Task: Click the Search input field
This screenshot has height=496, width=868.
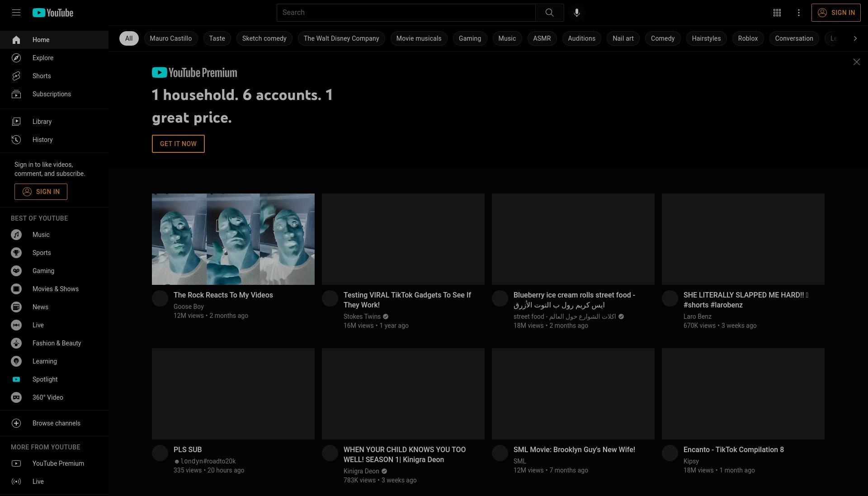Action: (x=406, y=13)
